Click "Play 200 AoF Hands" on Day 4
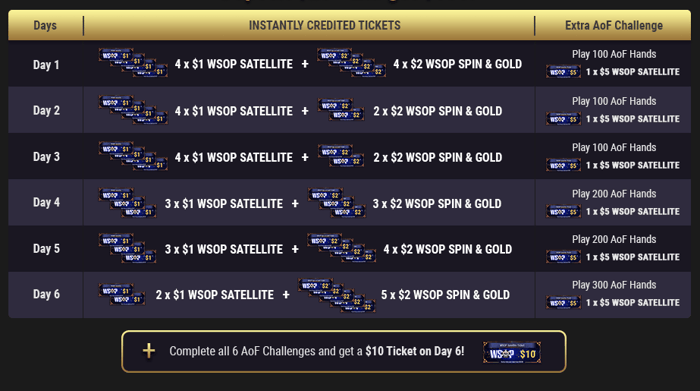The image size is (700, 391). 614,194
